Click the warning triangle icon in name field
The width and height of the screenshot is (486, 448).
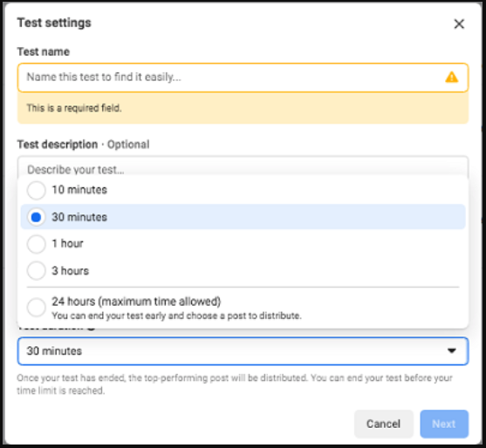452,77
